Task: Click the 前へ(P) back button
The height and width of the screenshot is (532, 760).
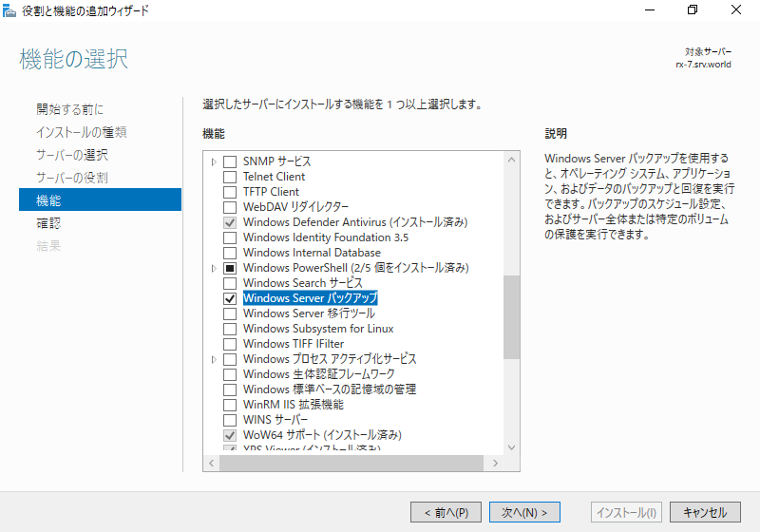Action: (446, 512)
